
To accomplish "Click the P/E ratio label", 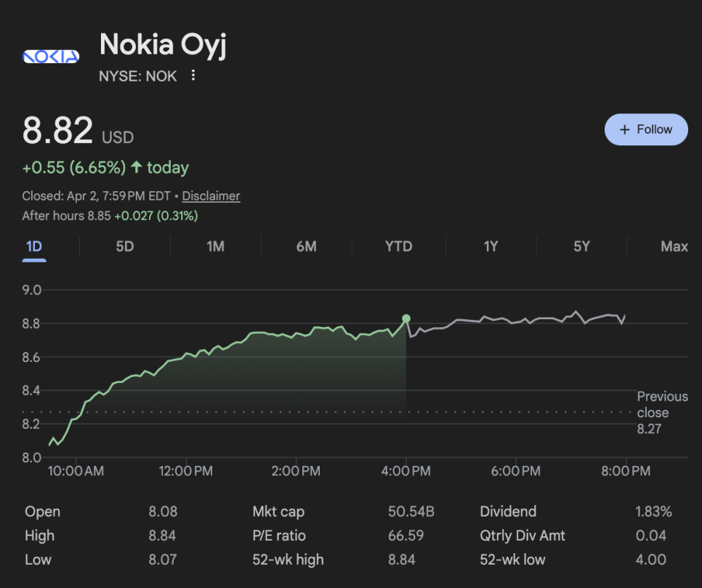I will tap(279, 536).
